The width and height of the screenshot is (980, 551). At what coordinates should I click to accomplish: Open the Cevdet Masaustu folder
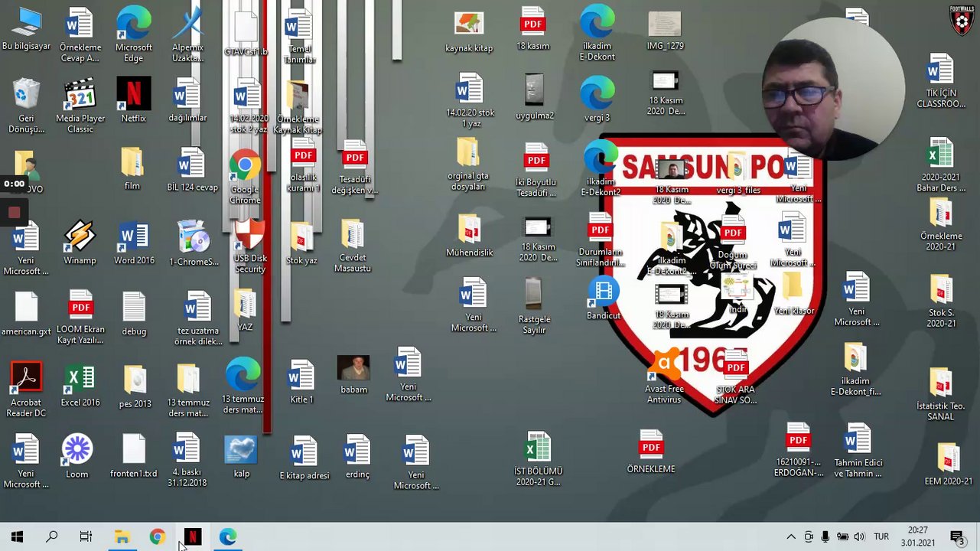[x=352, y=246]
